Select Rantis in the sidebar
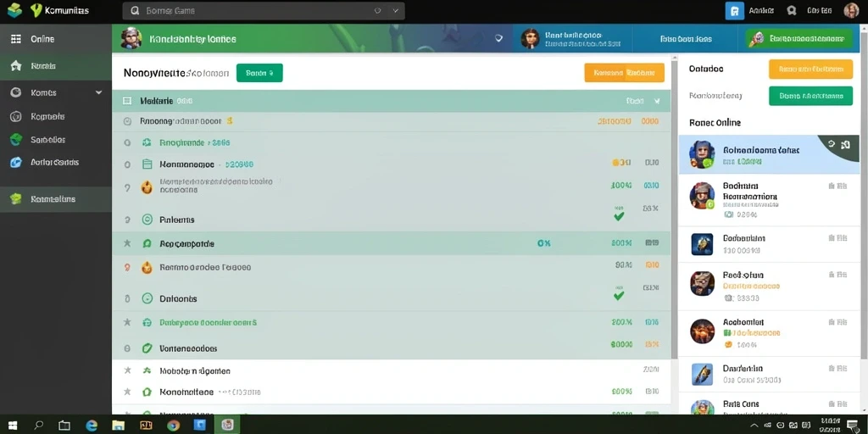This screenshot has height=434, width=868. 55,66
